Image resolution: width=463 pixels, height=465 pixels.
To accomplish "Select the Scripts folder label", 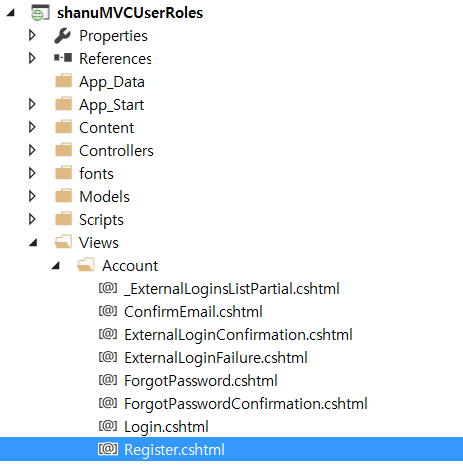I will click(x=101, y=220).
